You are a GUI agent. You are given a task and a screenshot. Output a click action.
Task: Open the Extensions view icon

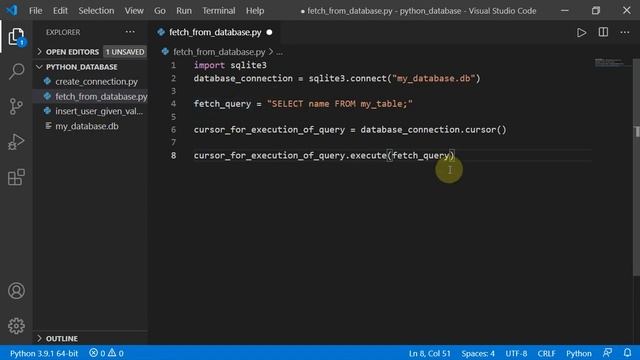tap(16, 177)
